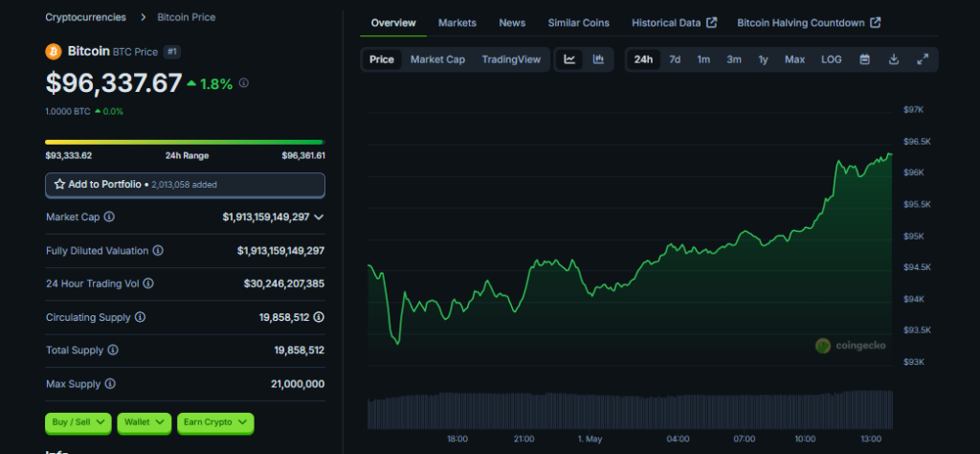
Task: Select the 3m time range
Action: click(x=734, y=59)
